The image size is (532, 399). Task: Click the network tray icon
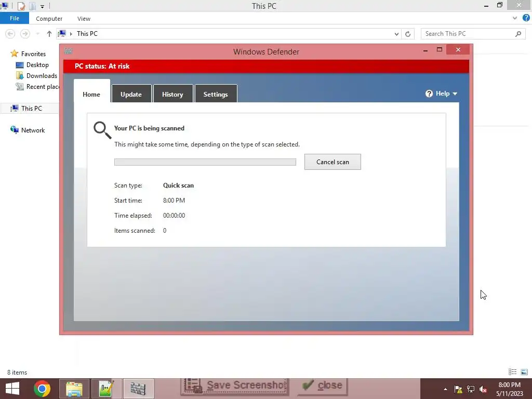[471, 389]
